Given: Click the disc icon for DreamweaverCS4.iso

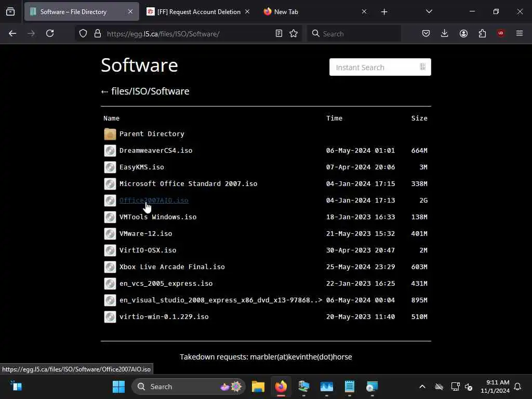Looking at the screenshot, I should 110,151.
